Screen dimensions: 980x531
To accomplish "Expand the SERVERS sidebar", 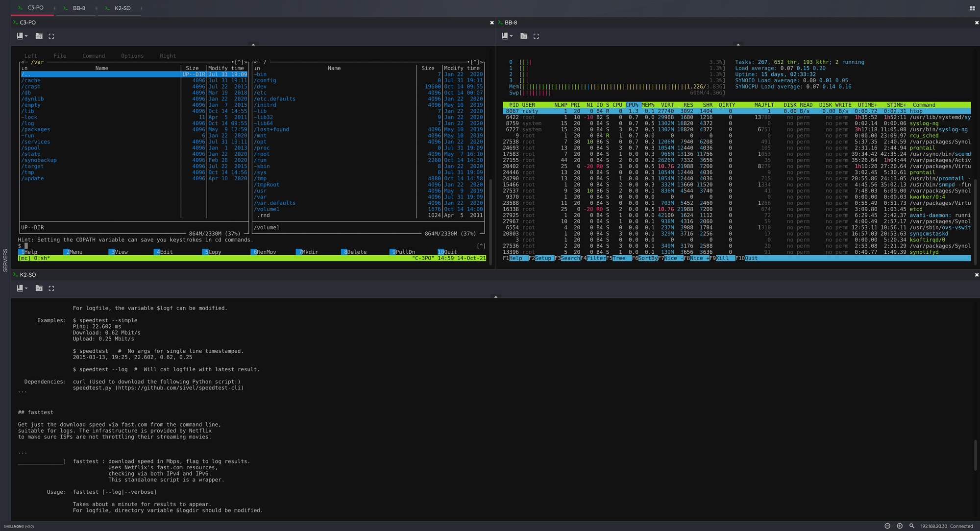I will coord(5,260).
